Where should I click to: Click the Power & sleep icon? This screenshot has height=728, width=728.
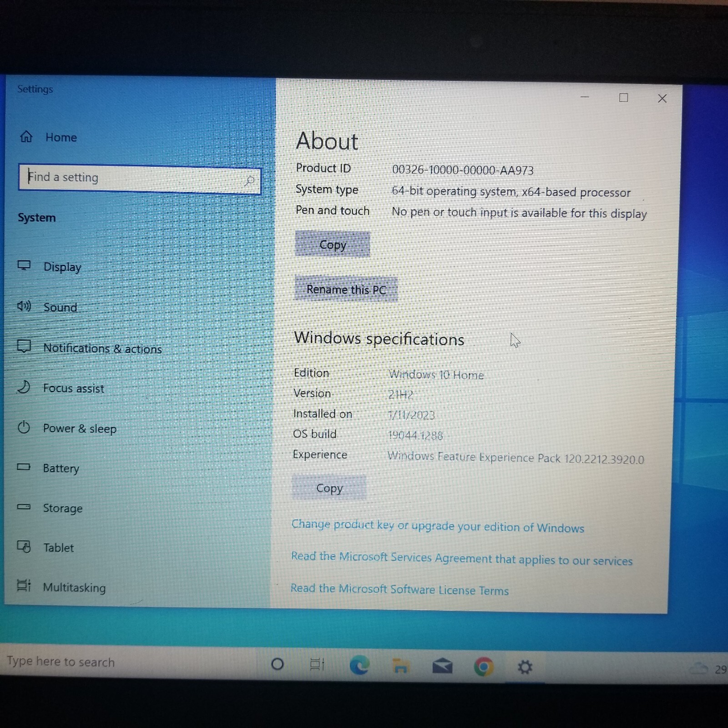[23, 427]
